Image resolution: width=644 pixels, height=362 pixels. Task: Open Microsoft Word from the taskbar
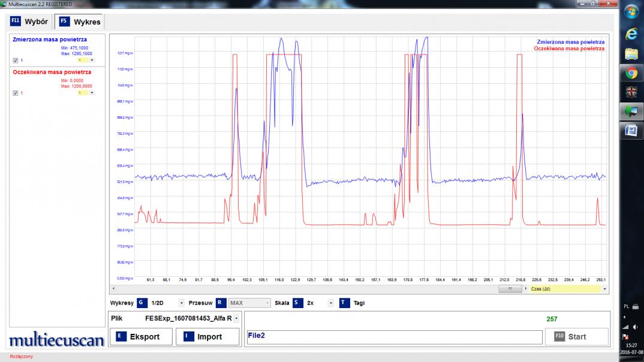631,130
